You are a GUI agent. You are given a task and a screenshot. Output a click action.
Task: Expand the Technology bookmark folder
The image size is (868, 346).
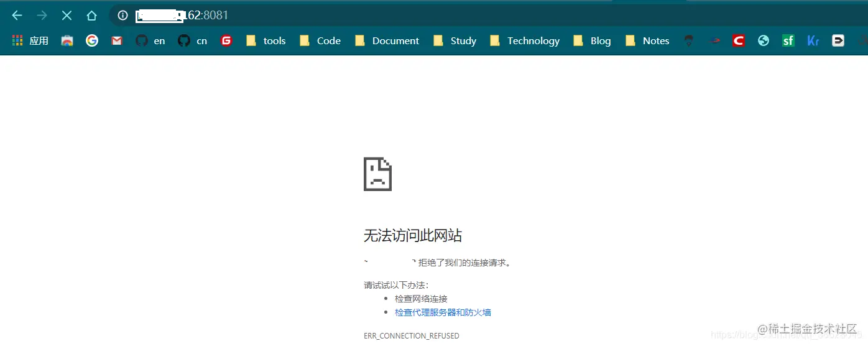pos(525,40)
